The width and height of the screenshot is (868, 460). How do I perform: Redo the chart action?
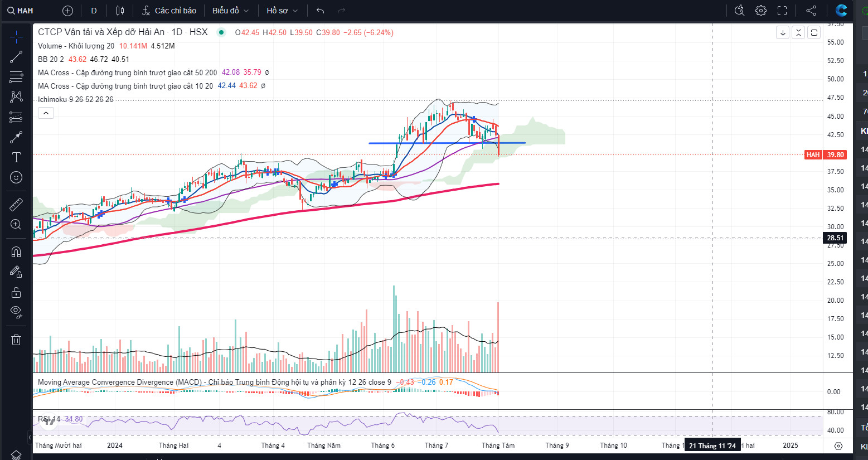341,11
